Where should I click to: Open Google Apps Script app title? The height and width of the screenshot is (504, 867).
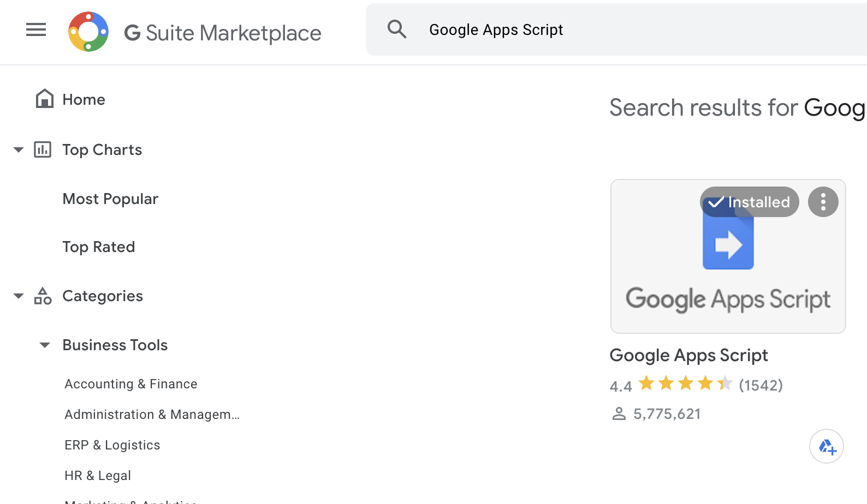pyautogui.click(x=689, y=355)
